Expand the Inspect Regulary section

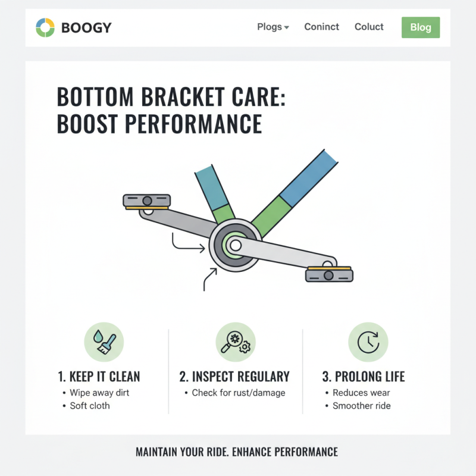pyautogui.click(x=235, y=376)
